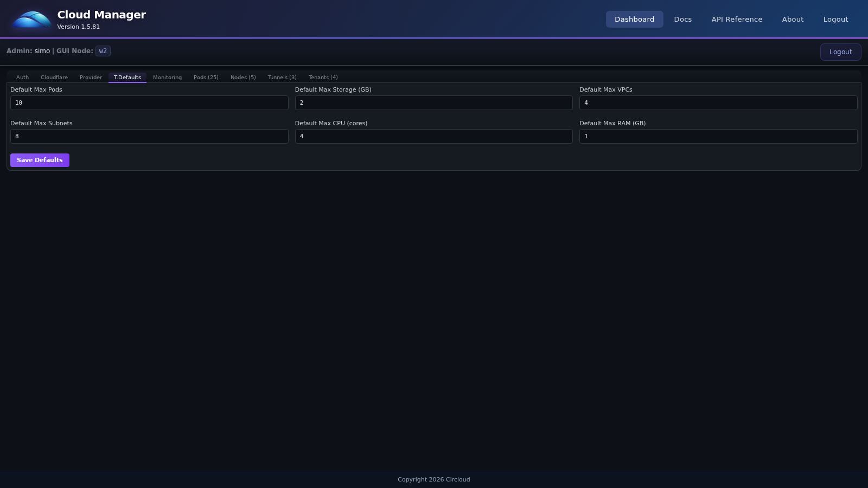Logout using the top navigation link

(835, 19)
